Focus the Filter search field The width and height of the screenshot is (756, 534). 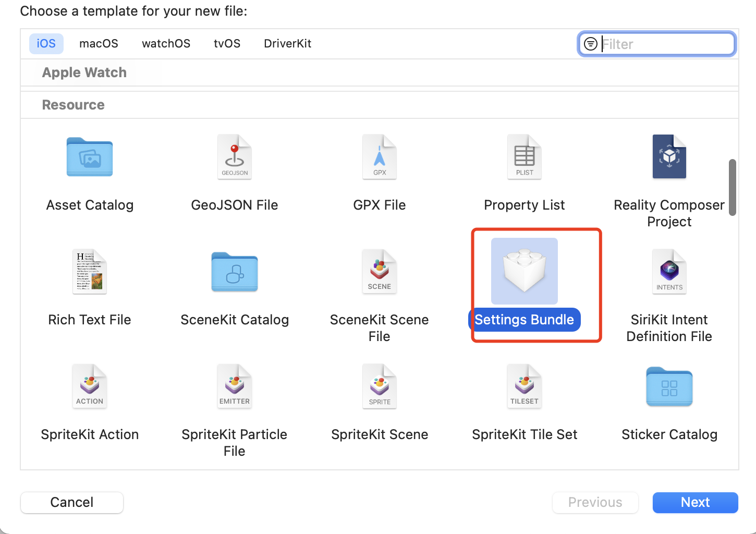tap(657, 44)
